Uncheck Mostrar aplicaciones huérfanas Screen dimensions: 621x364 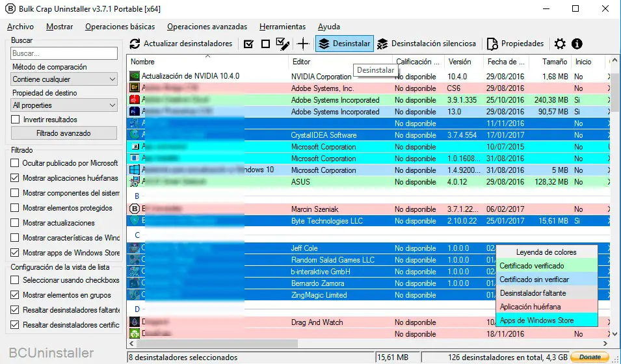point(15,178)
